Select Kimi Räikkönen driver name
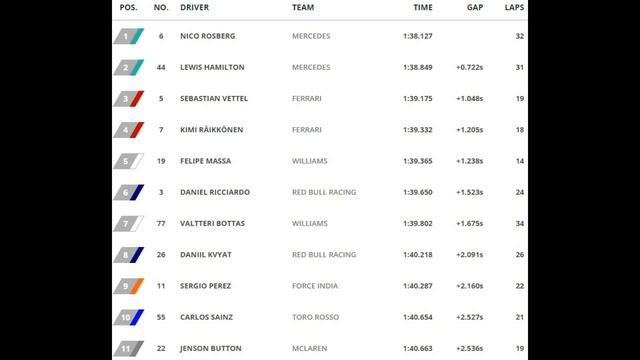This screenshot has width=640, height=360. pyautogui.click(x=211, y=129)
